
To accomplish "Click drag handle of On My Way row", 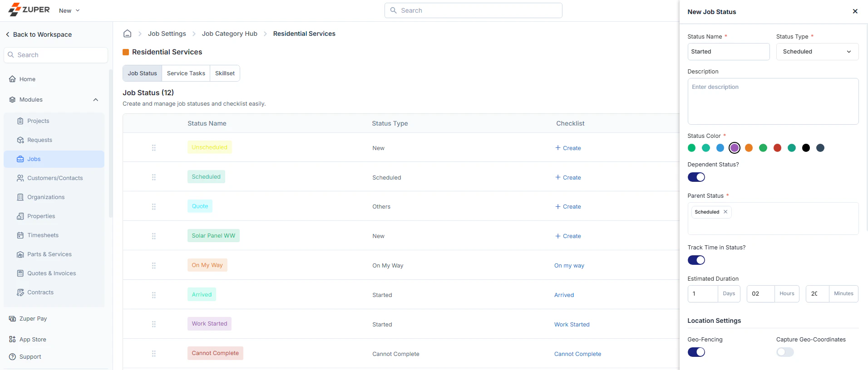I will (x=154, y=266).
